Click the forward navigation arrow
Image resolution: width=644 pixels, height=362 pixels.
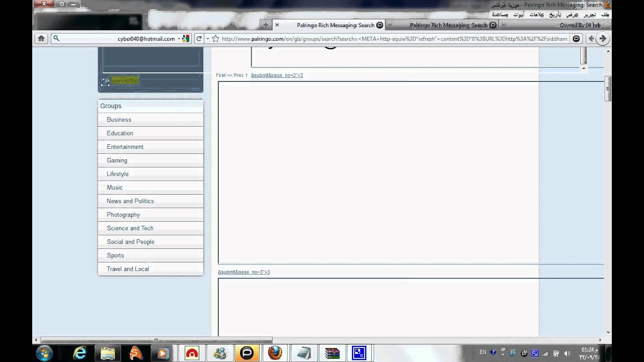click(x=603, y=39)
